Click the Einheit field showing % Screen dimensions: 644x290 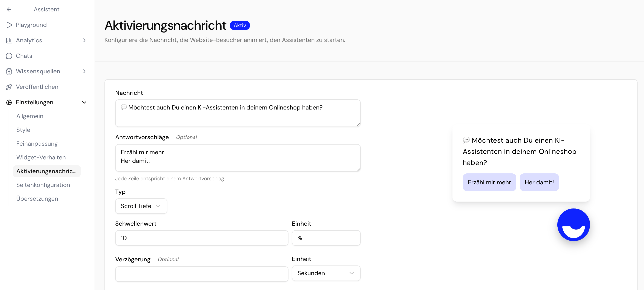tap(326, 238)
